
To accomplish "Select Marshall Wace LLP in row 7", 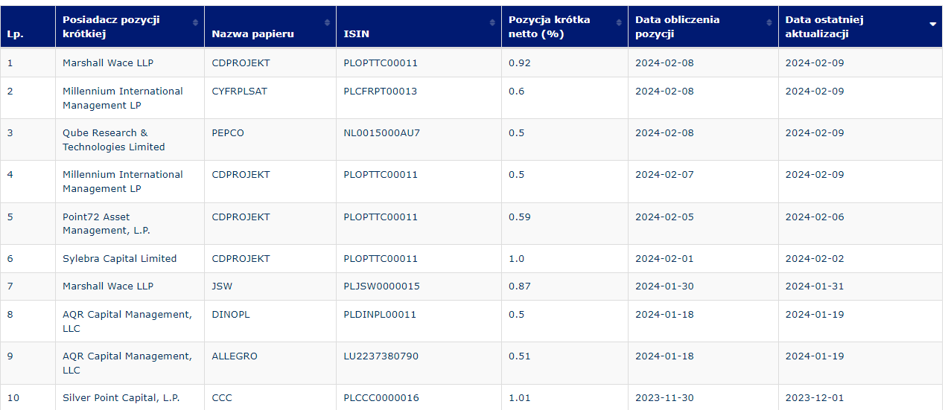I will [x=108, y=286].
